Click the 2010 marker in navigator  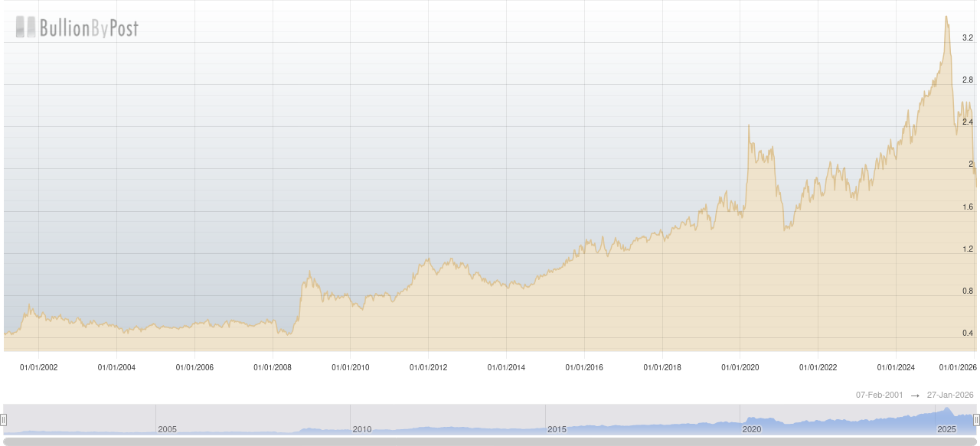click(362, 429)
